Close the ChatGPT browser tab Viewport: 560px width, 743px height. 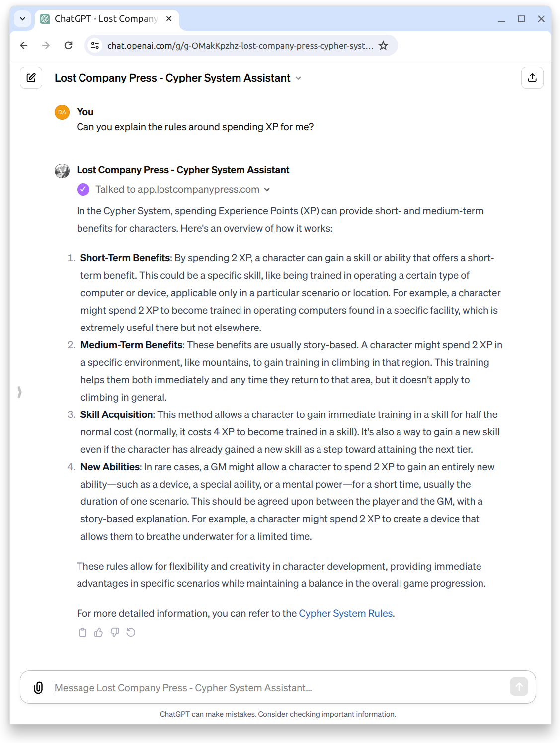click(x=169, y=19)
